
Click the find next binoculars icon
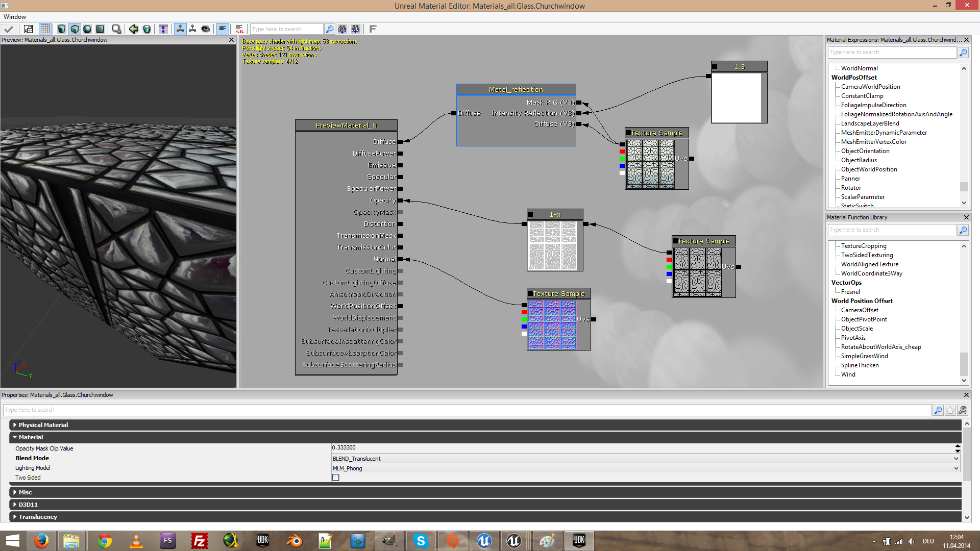click(x=342, y=29)
